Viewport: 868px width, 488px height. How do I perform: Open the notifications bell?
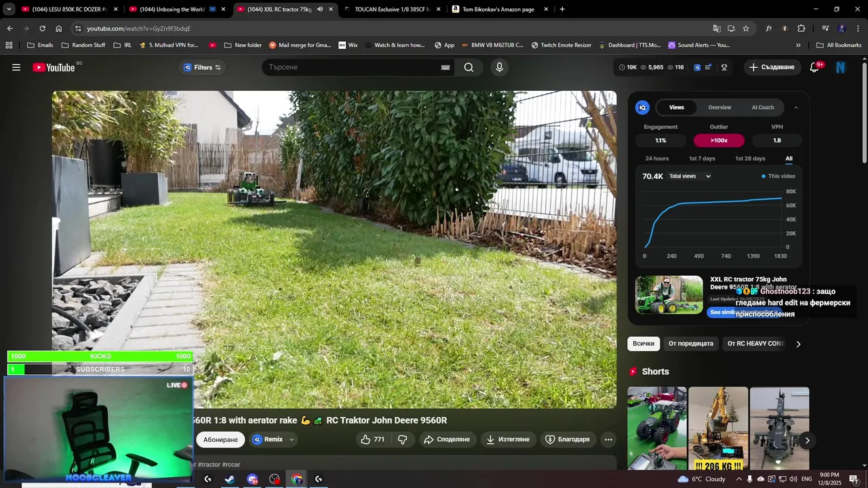click(x=815, y=67)
